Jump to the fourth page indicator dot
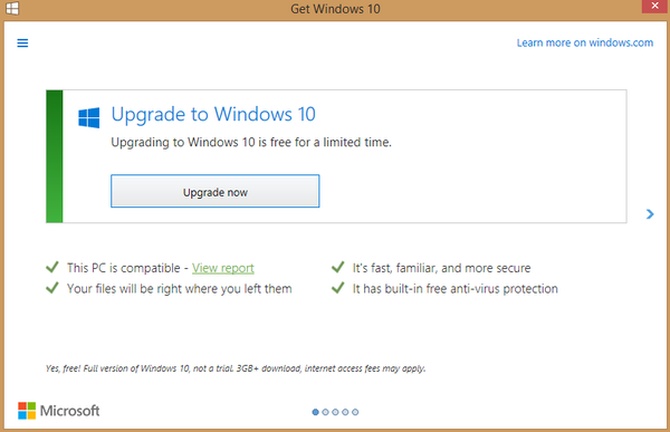670x432 pixels. click(x=346, y=411)
